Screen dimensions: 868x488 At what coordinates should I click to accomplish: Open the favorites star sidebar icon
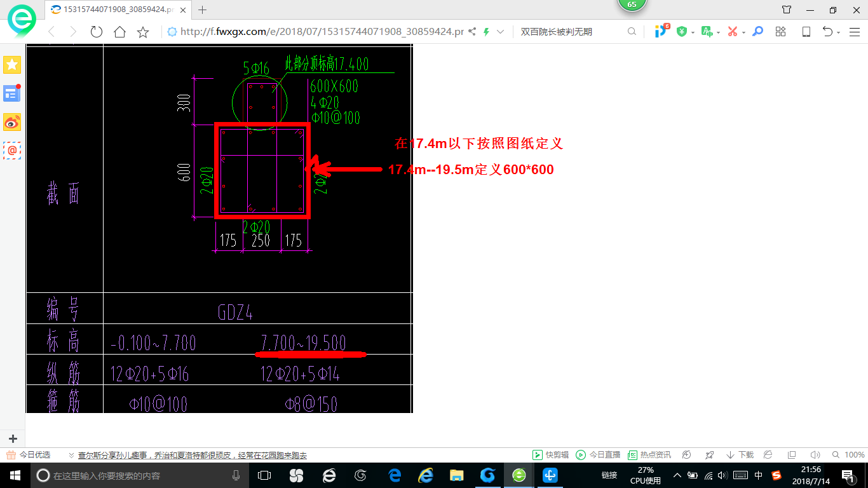(x=12, y=64)
